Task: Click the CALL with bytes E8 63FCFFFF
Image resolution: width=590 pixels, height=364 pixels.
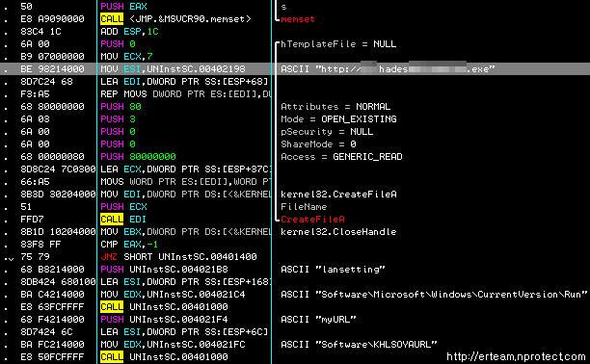Action: 164,307
